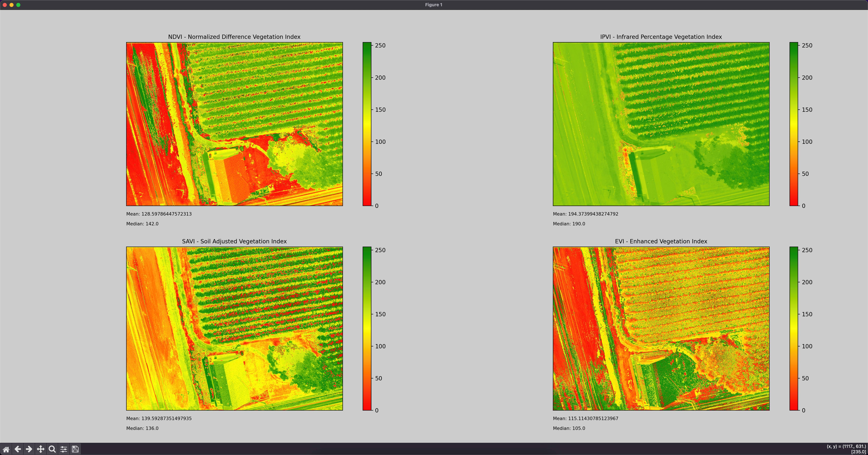Click the NDVI plot colorbar
This screenshot has width=868, height=455.
[x=367, y=124]
